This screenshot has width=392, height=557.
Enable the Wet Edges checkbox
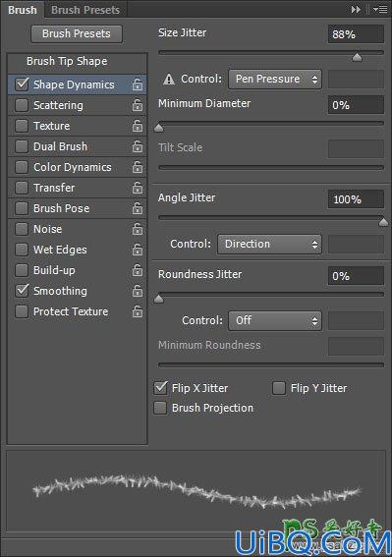point(22,250)
